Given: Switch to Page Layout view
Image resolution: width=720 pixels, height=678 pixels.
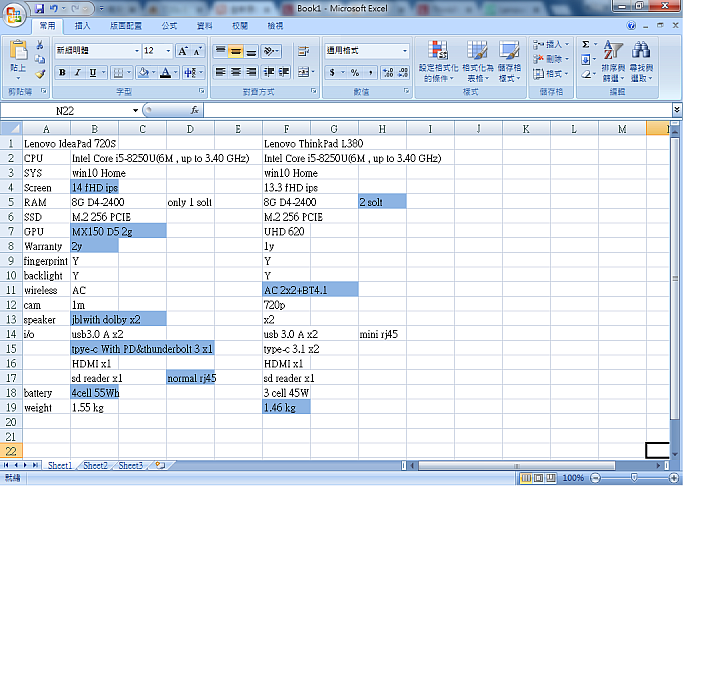Looking at the screenshot, I should click(x=538, y=478).
